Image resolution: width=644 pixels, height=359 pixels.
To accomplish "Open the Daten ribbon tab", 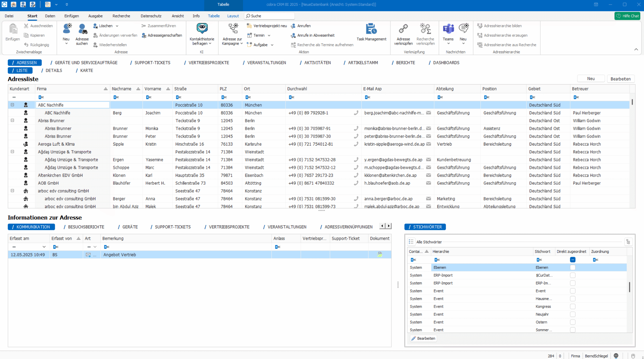I will coord(50,16).
